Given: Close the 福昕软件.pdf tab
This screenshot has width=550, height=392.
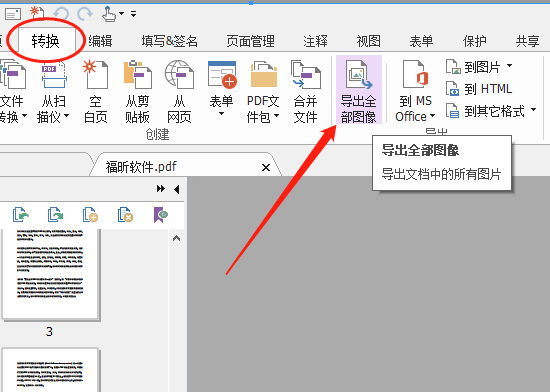Looking at the screenshot, I should point(266,168).
